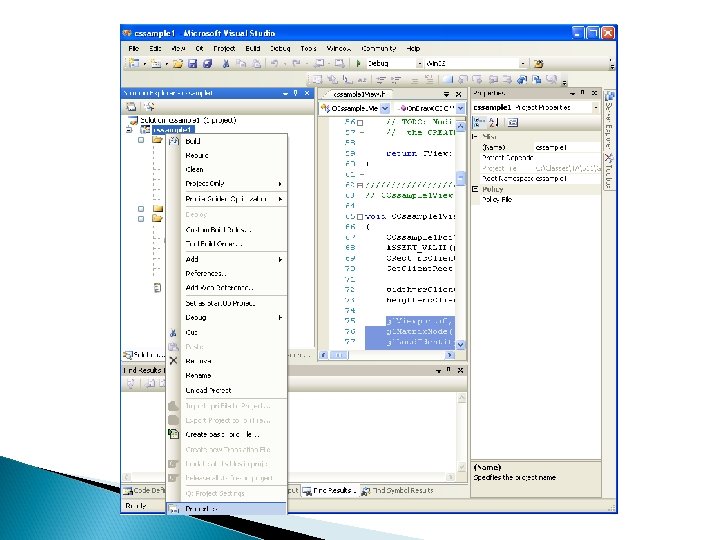The height and width of the screenshot is (540, 720).
Task: Click the pin icon on Solution Explorer title
Action: pos(296,93)
